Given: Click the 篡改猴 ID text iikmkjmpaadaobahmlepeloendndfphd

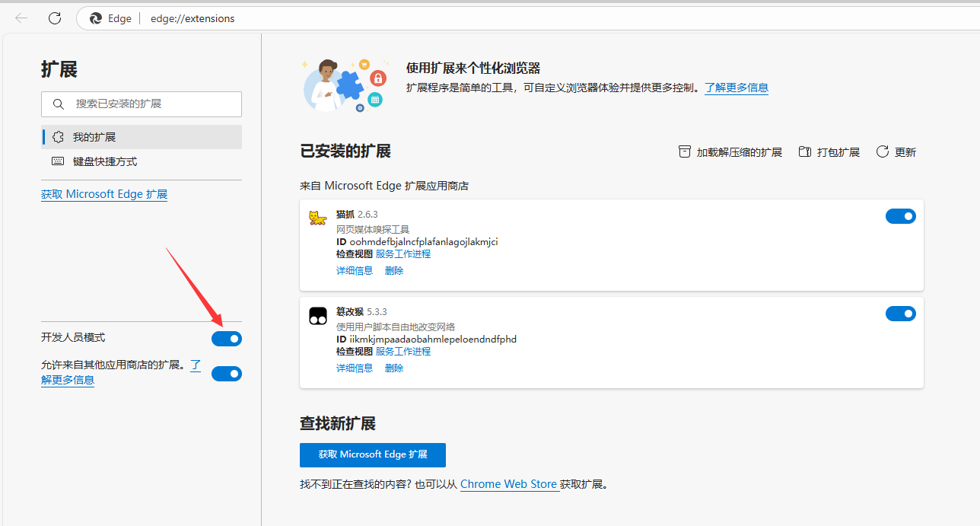Looking at the screenshot, I should [433, 339].
